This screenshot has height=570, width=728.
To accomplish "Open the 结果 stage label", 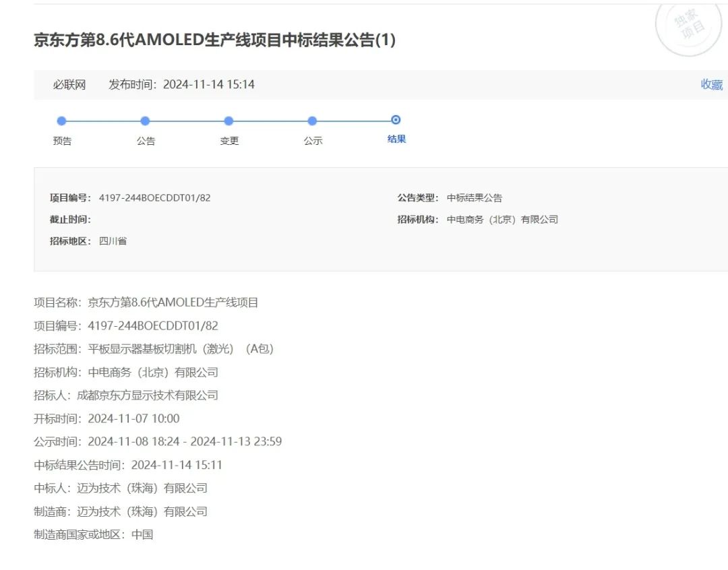I will pos(396,139).
